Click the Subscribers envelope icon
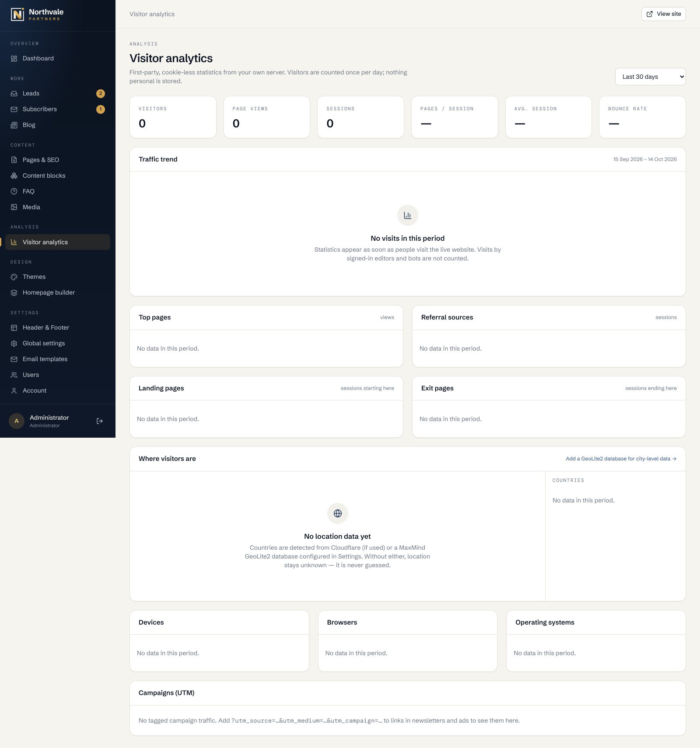700x748 pixels. [x=14, y=109]
